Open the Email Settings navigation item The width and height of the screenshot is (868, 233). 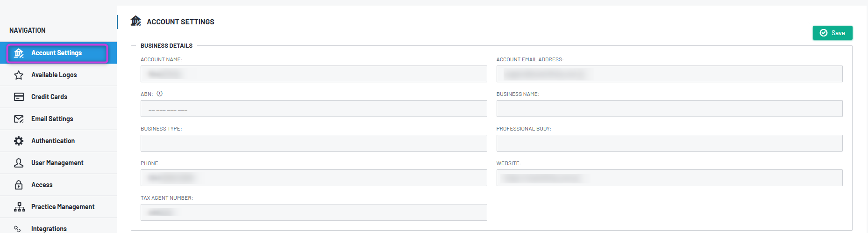click(x=58, y=119)
